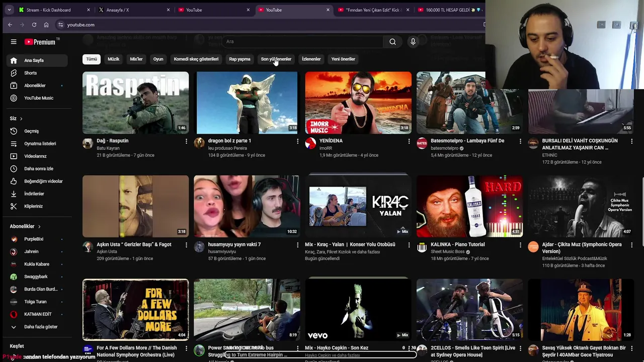The height and width of the screenshot is (362, 644).
Task: Click imoRR channel avatar under YENİDENA
Action: click(310, 143)
